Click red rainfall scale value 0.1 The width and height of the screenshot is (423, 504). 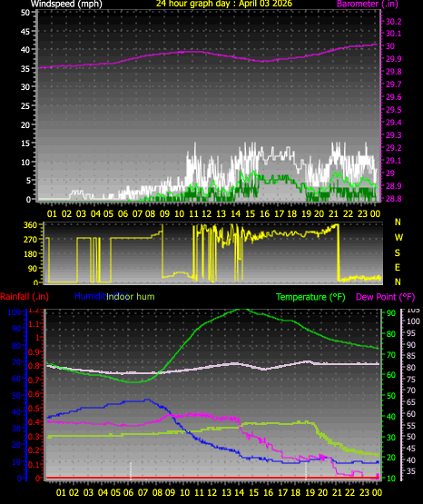point(34,464)
